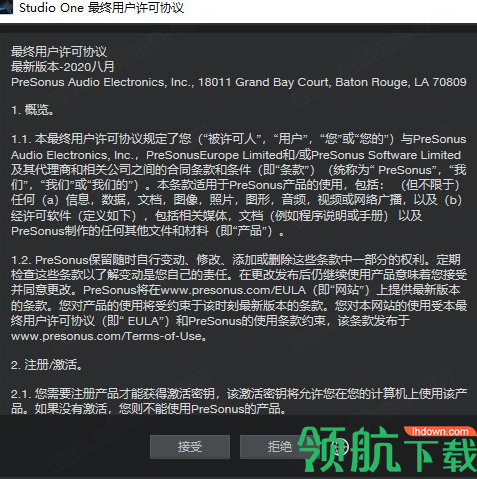This screenshot has height=479, width=477.
Task: Click the 最新版本-2020八月 version line
Action: [63, 67]
